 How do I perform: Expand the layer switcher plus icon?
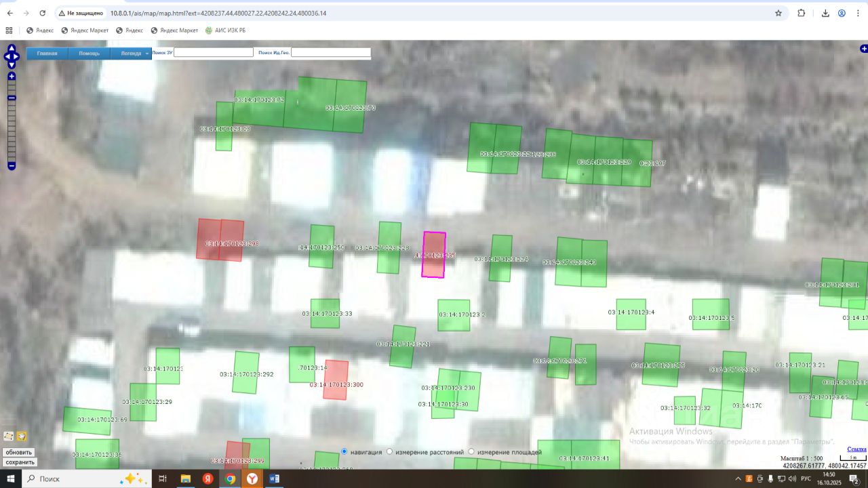(x=864, y=49)
